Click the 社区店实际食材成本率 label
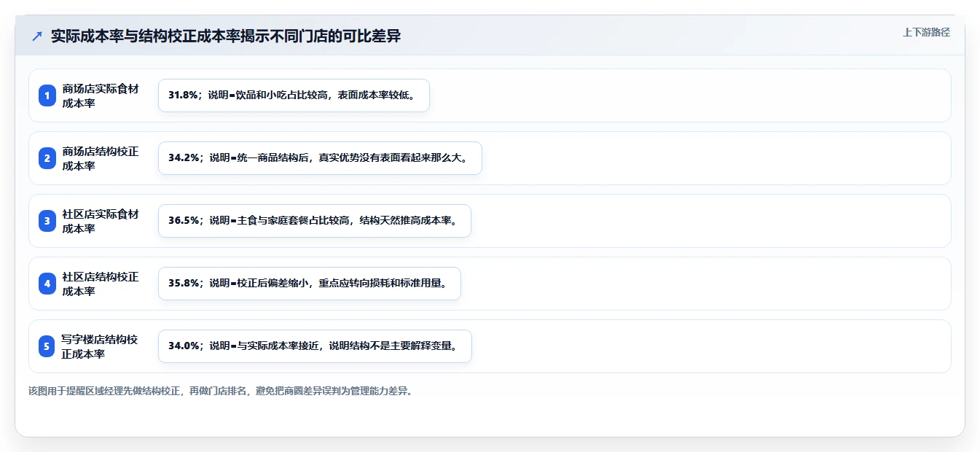 pyautogui.click(x=101, y=221)
